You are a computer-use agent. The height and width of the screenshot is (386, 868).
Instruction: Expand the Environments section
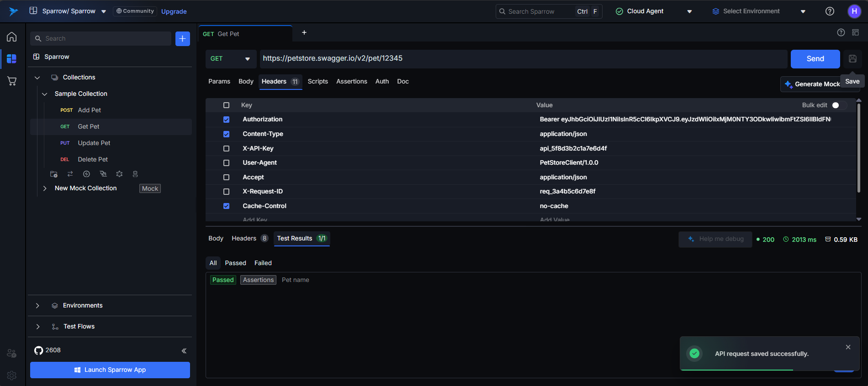[x=37, y=306]
